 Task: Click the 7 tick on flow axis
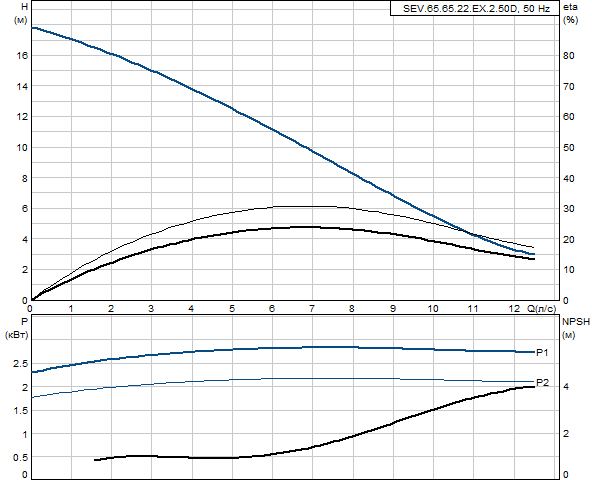[x=312, y=309]
